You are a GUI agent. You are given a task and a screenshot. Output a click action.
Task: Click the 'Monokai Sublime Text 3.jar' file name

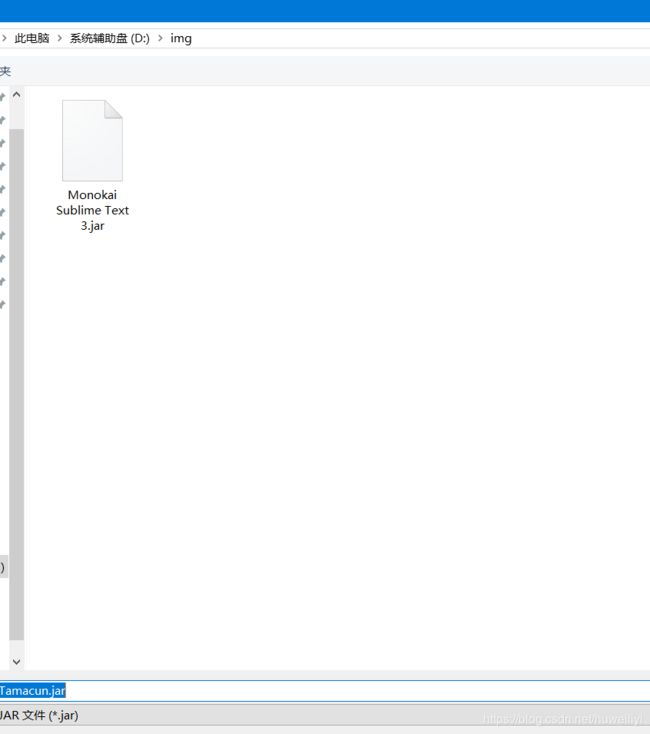click(92, 210)
